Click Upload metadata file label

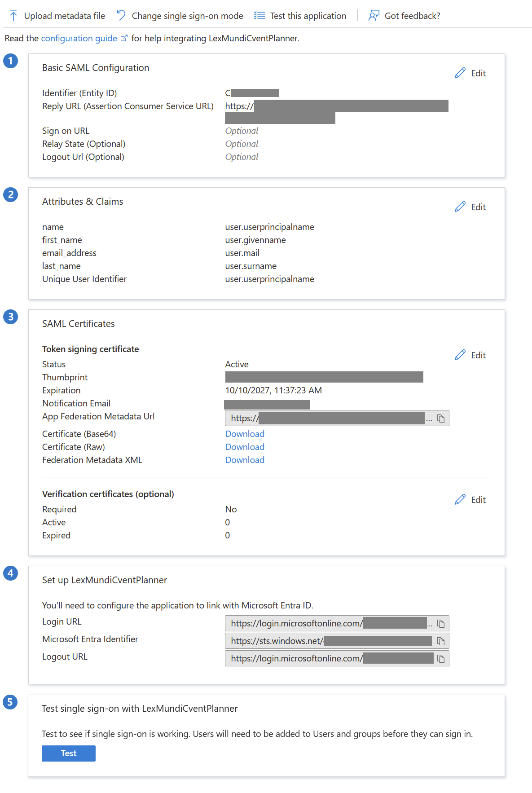click(x=65, y=16)
